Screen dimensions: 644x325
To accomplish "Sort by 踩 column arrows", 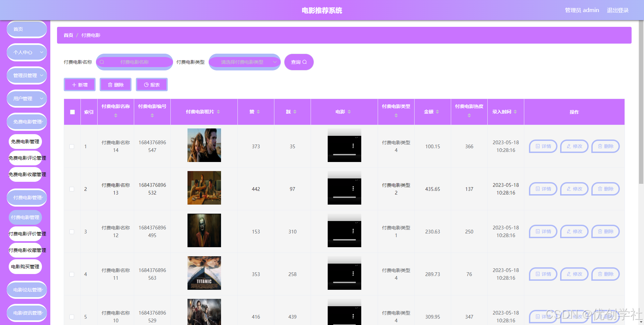I will tap(295, 112).
